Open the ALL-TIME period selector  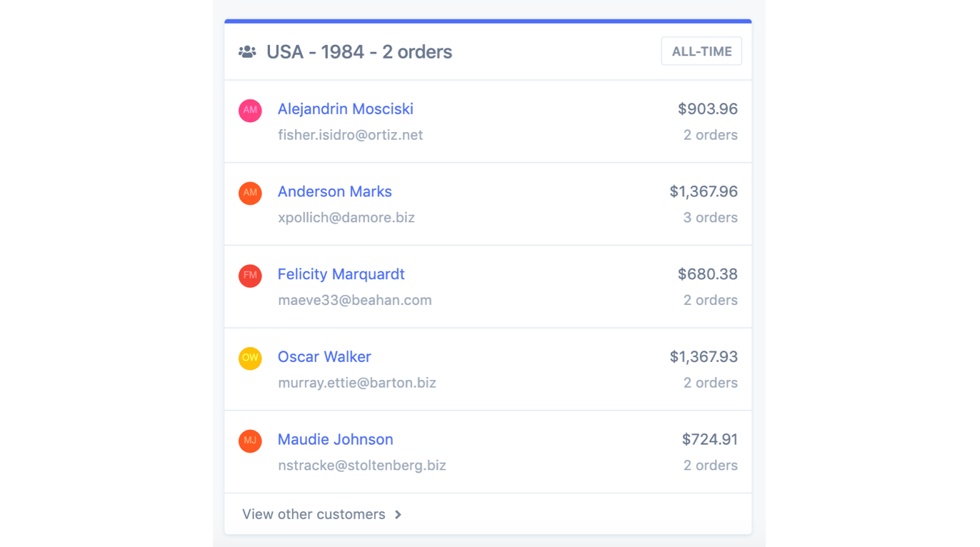click(x=701, y=51)
